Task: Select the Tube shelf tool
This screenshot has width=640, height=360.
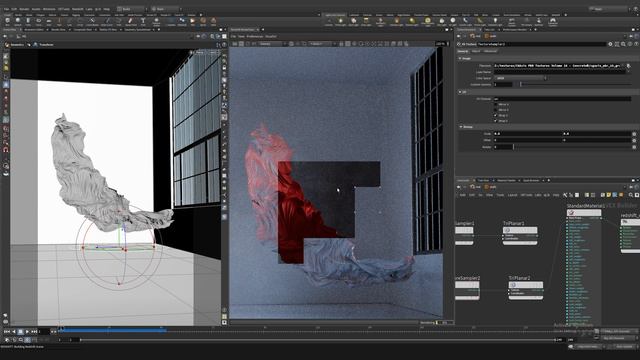Action: (28, 21)
